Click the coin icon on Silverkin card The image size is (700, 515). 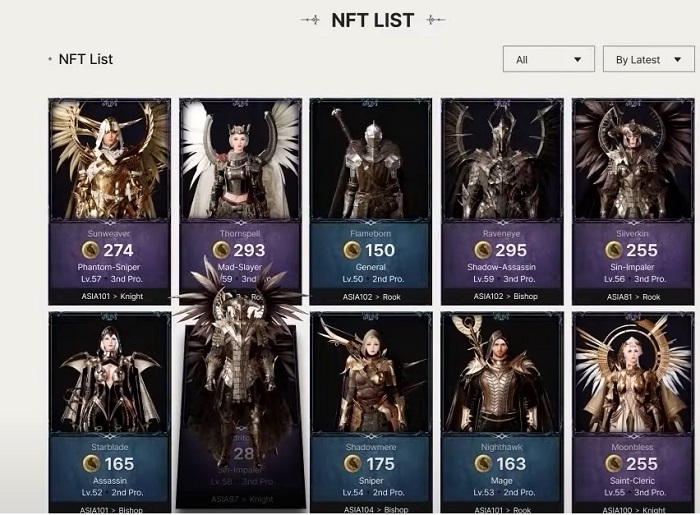tap(612, 251)
